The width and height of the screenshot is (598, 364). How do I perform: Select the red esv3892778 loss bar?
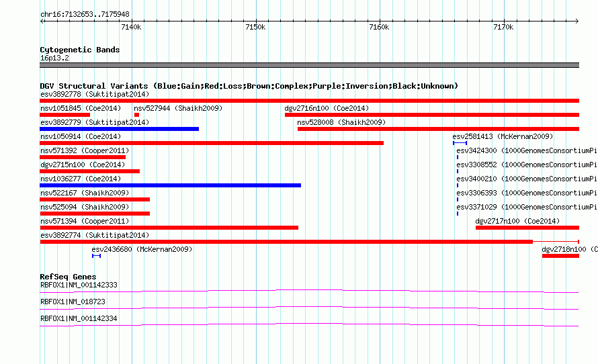point(309,101)
